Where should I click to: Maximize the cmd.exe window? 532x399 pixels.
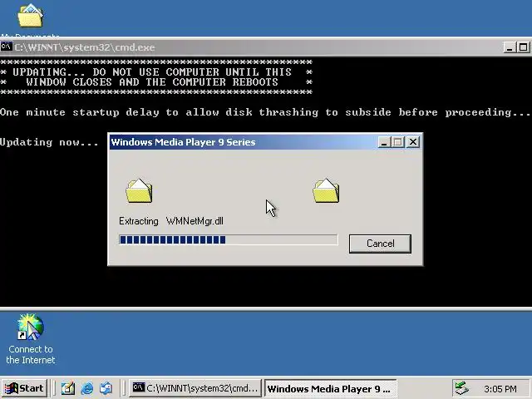pyautogui.click(x=523, y=47)
